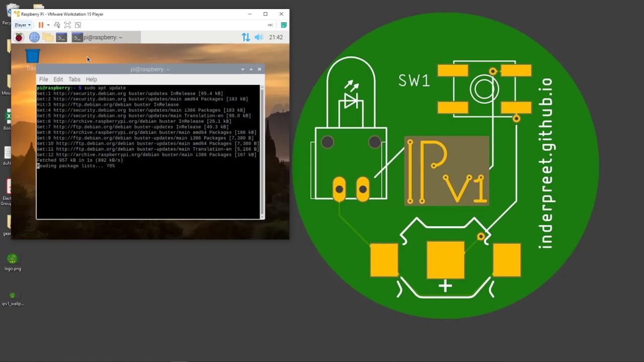Click the terminal vertical scrollbar
644x362 pixels.
[262, 151]
